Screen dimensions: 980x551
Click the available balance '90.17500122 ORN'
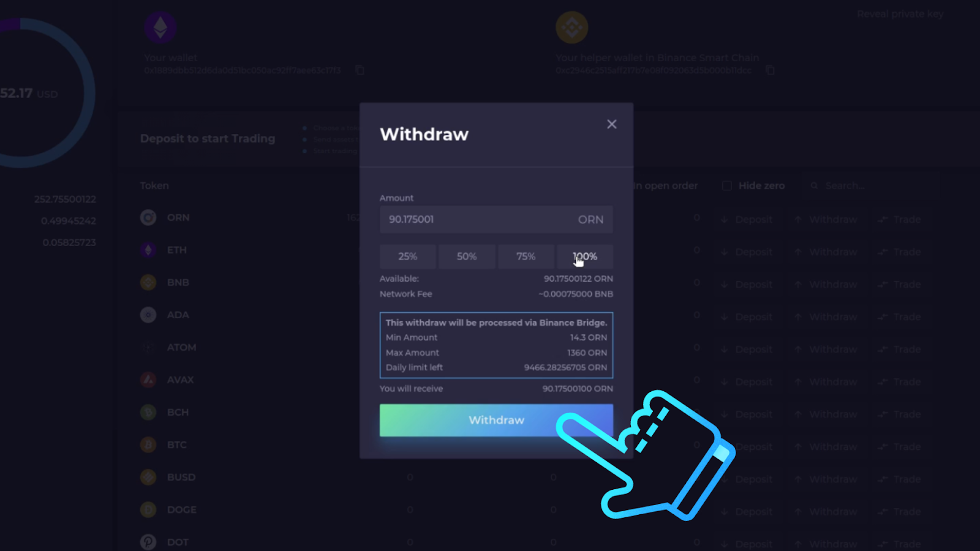point(578,279)
